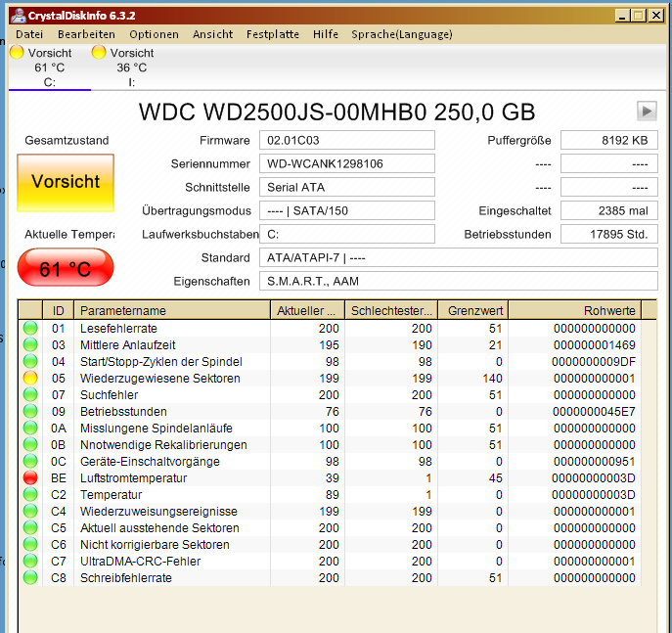This screenshot has width=672, height=633.
Task: Select threshold value 140 in Wiederzugewiesene Sektoren row
Action: coord(492,378)
